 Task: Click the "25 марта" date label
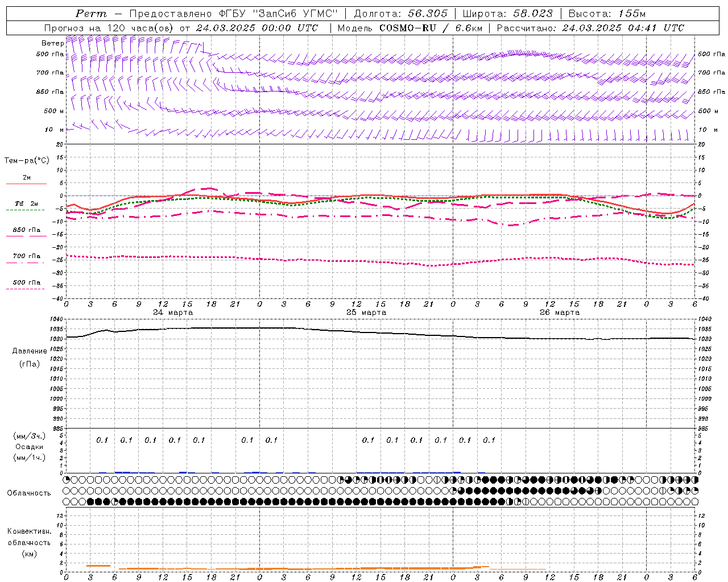pyautogui.click(x=366, y=313)
